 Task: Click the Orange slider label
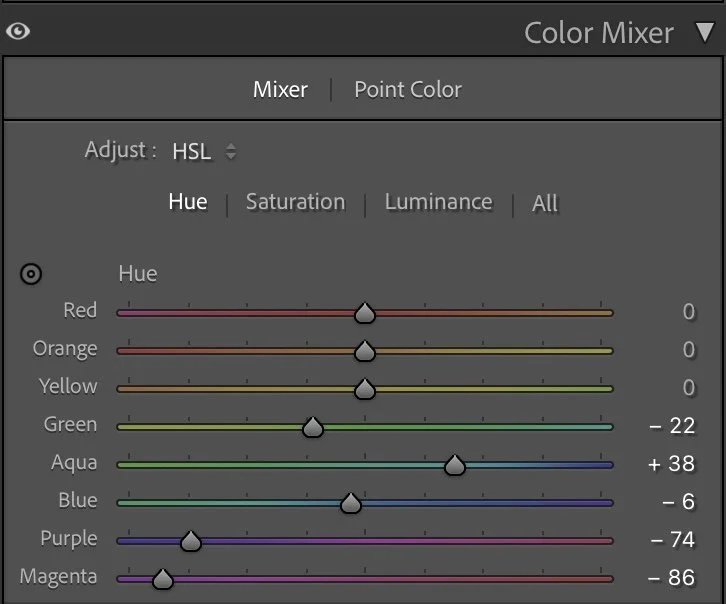(x=65, y=349)
